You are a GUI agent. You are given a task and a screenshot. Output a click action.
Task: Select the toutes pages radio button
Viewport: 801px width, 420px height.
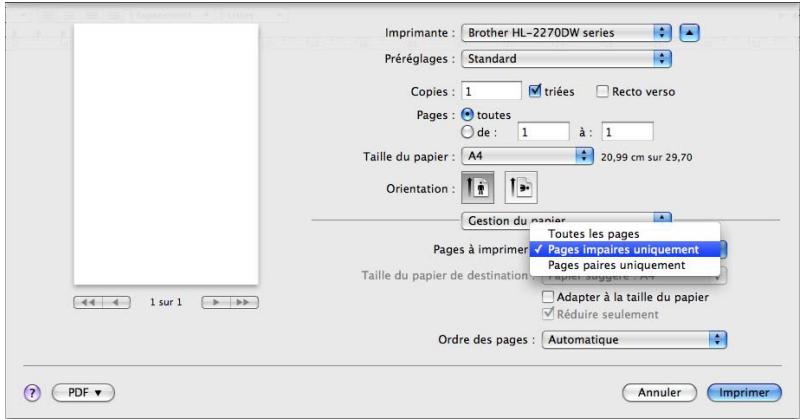coord(467,114)
